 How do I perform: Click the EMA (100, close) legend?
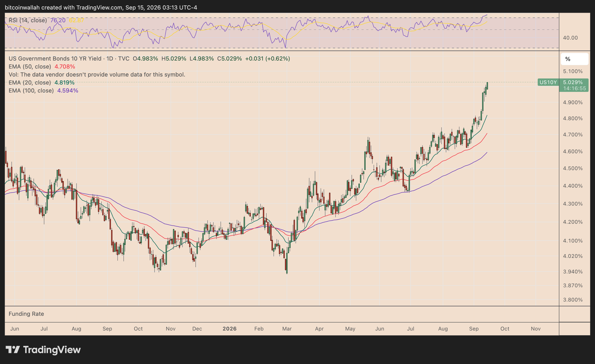[x=31, y=91]
